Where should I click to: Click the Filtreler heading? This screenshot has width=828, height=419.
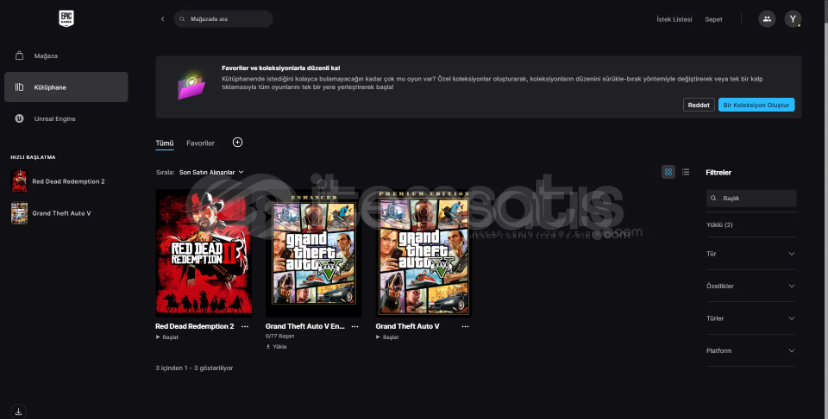coord(718,172)
